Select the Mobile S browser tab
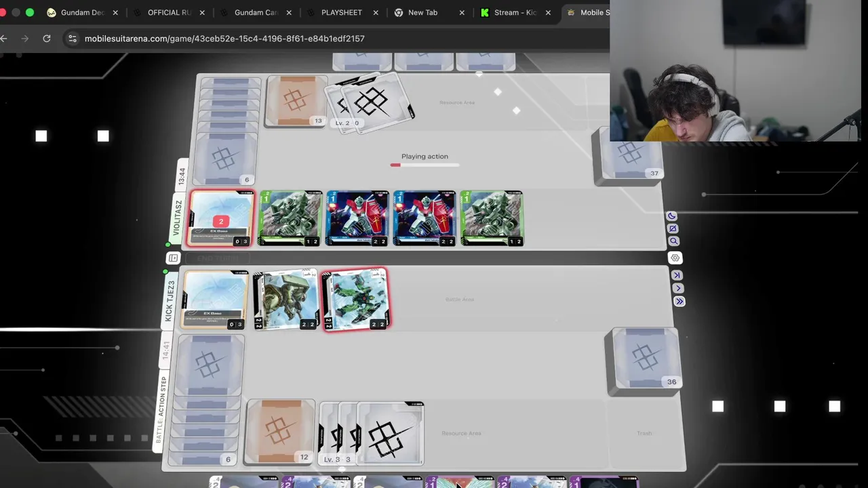This screenshot has width=868, height=488. (587, 12)
